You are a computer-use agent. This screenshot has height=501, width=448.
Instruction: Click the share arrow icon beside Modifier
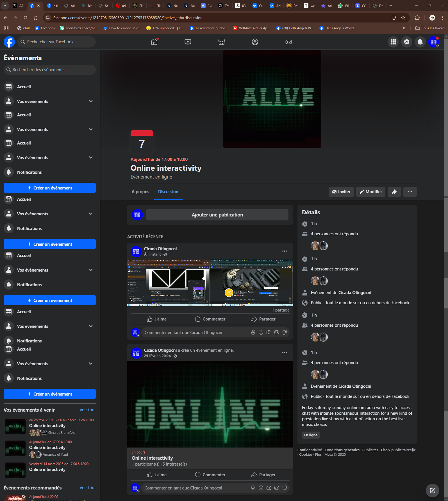(x=394, y=192)
